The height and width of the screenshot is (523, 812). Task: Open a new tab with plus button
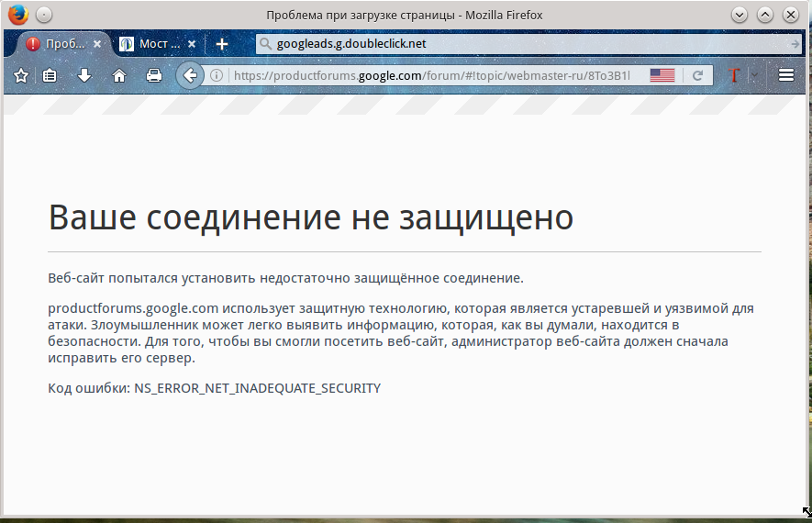[222, 44]
